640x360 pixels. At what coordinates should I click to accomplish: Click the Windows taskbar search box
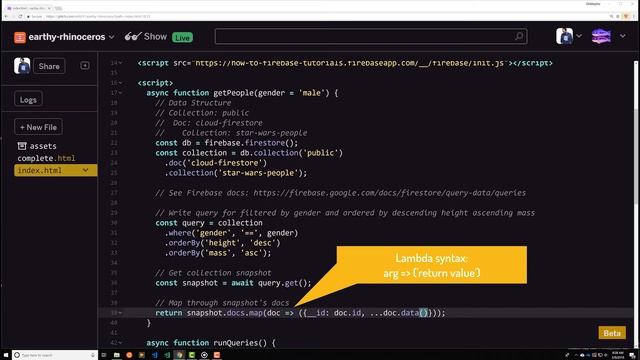tap(55, 355)
